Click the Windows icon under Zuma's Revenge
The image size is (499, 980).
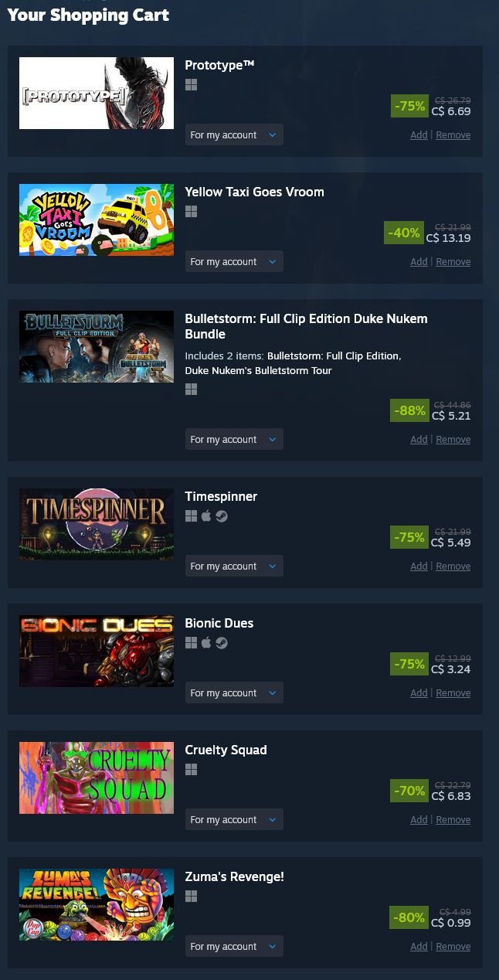click(191, 897)
